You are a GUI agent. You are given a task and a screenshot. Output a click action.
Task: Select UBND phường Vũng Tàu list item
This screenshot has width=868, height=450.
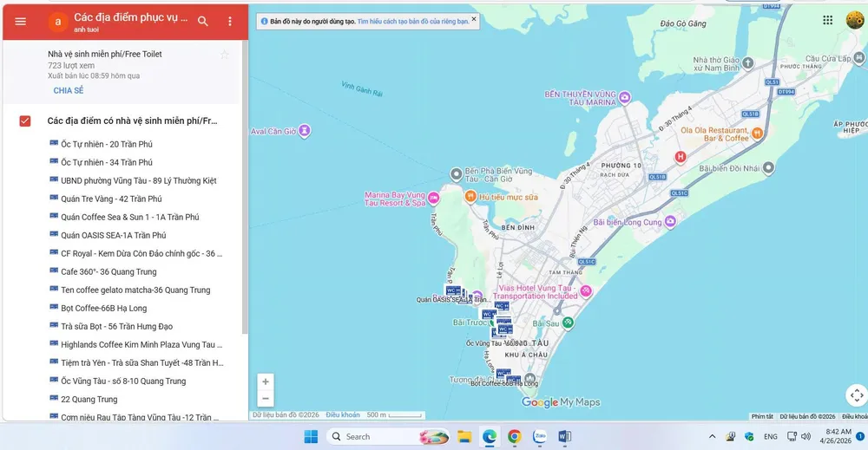click(x=138, y=180)
